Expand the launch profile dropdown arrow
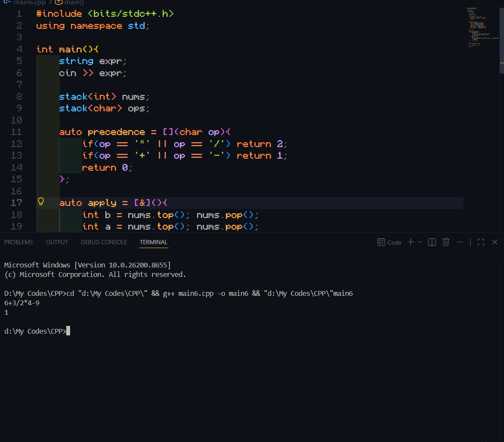The height and width of the screenshot is (442, 504). (x=419, y=242)
